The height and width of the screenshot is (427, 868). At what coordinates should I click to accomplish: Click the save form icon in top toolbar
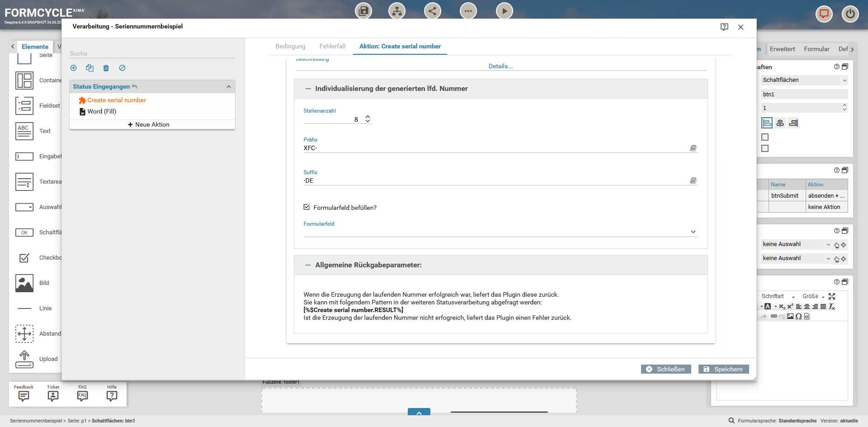pos(363,11)
